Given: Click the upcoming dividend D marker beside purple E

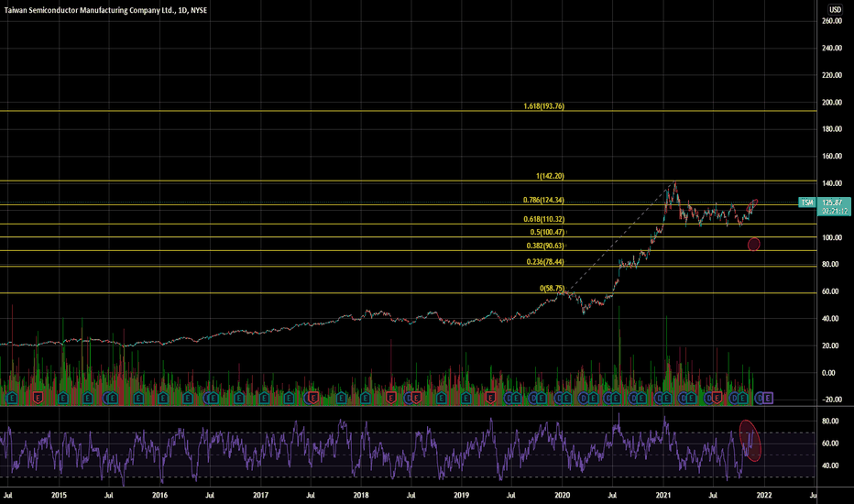Looking at the screenshot, I should [760, 399].
